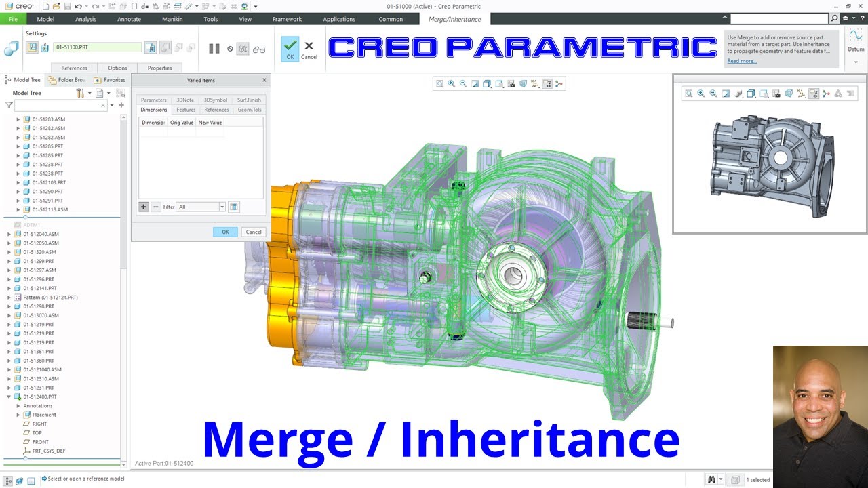Click the spin center icon in main graphics toolbar
Image resolution: width=868 pixels, height=488 pixels.
pyautogui.click(x=559, y=83)
